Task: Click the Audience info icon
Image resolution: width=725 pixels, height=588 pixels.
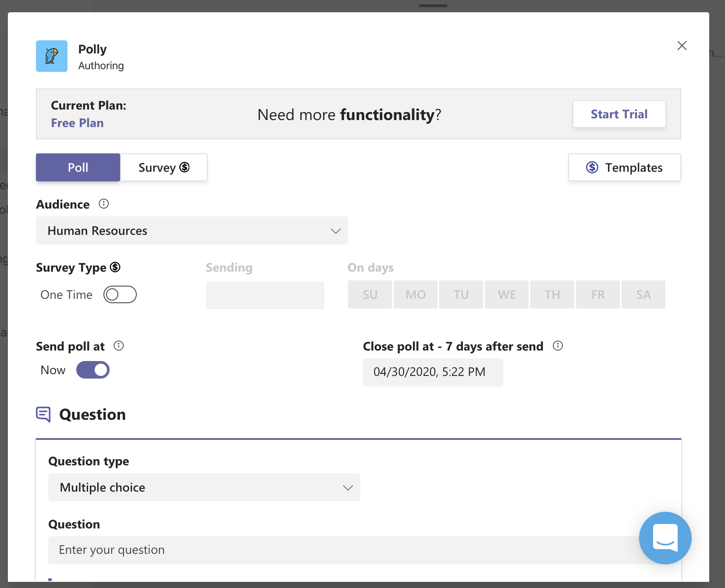Action: tap(104, 204)
